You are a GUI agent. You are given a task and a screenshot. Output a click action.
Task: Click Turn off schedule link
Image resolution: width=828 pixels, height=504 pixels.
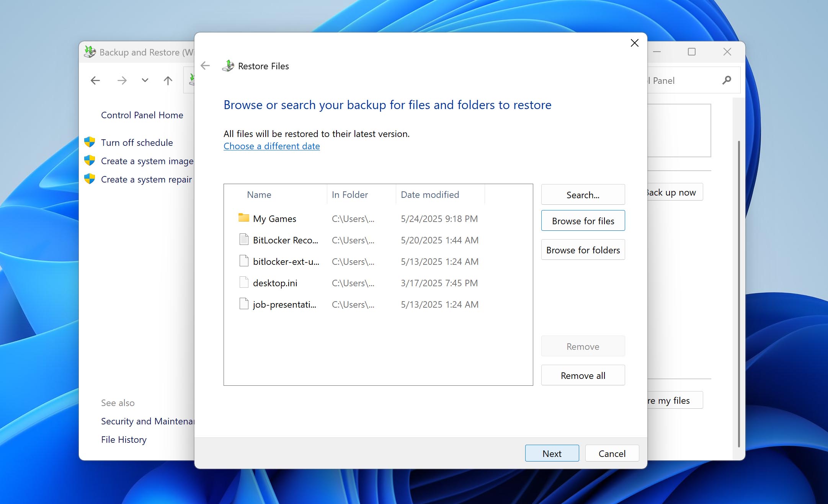tap(137, 143)
